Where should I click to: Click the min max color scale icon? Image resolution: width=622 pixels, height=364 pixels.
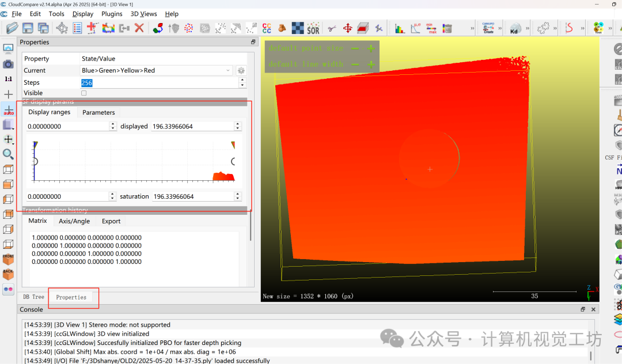pyautogui.click(x=431, y=28)
